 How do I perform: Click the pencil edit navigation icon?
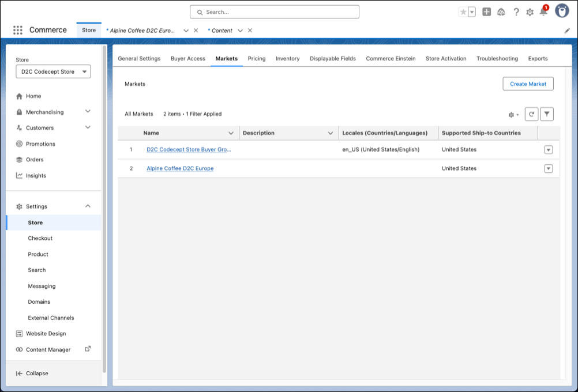(x=567, y=31)
